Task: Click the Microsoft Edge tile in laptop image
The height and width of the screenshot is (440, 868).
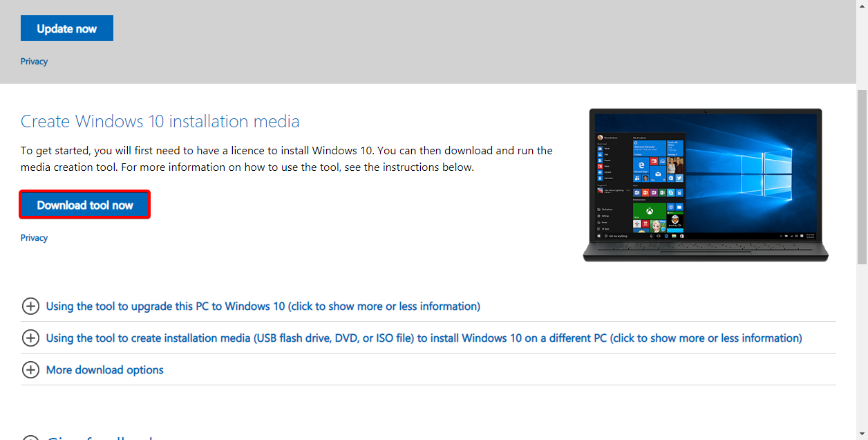Action: (641, 166)
